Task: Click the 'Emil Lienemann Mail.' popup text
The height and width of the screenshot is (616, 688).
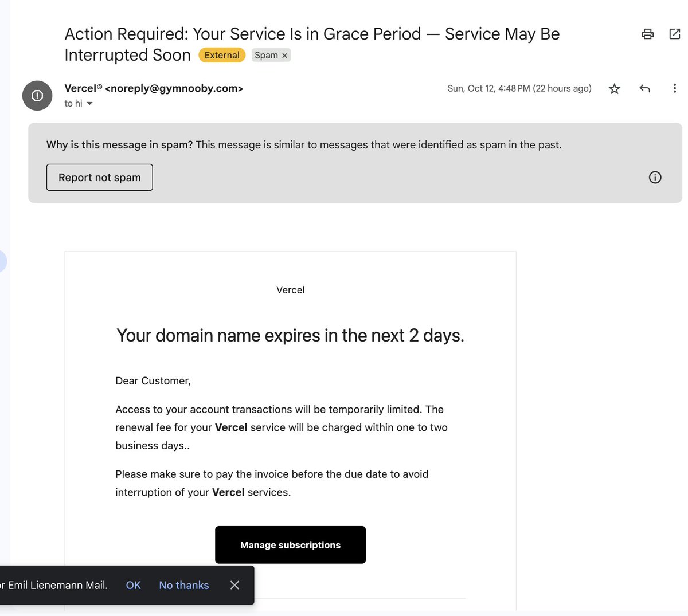Action: tap(58, 585)
